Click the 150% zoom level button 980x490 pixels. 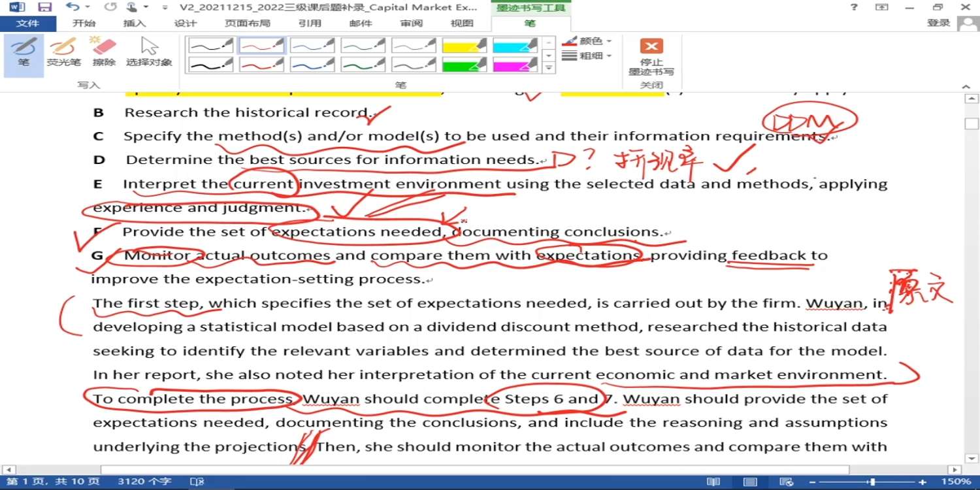[956, 482]
